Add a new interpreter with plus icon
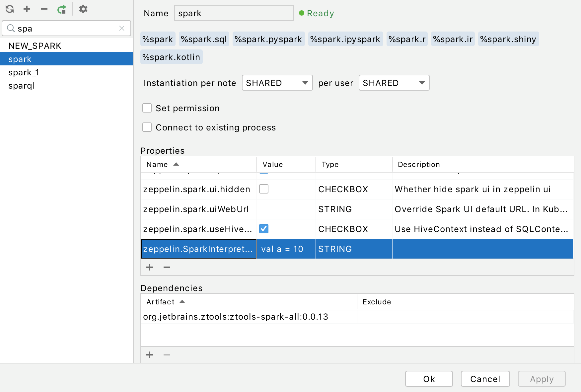 (27, 9)
